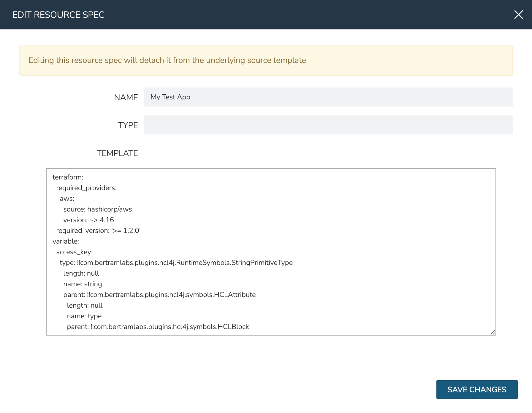Place cursor on the terraform: line
This screenshot has height=413, width=532.
tap(68, 177)
